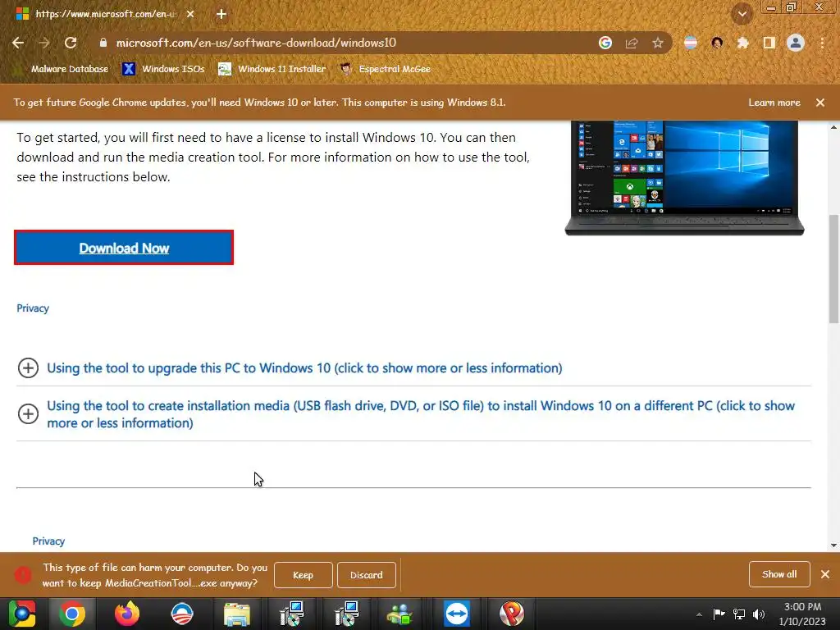Click Learn more about Chrome updates
Screen dimensions: 840x630
tap(774, 103)
